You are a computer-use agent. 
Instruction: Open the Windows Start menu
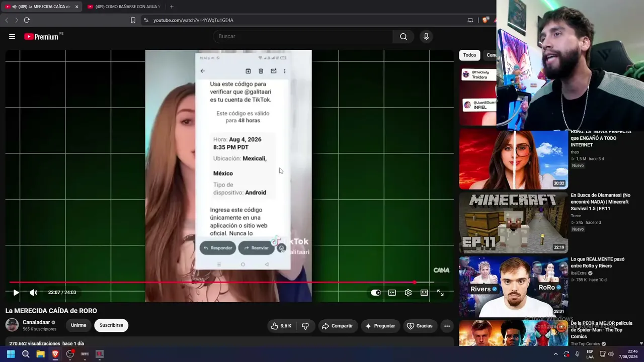(11, 354)
